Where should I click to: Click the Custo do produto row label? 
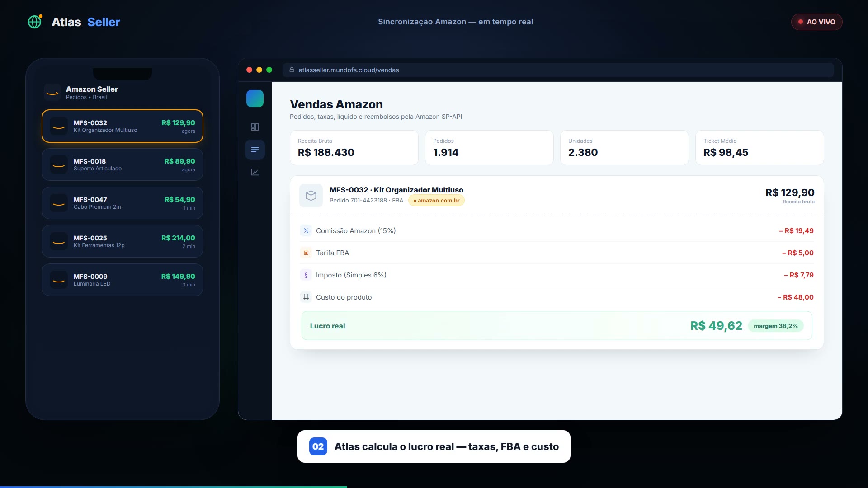tap(344, 297)
